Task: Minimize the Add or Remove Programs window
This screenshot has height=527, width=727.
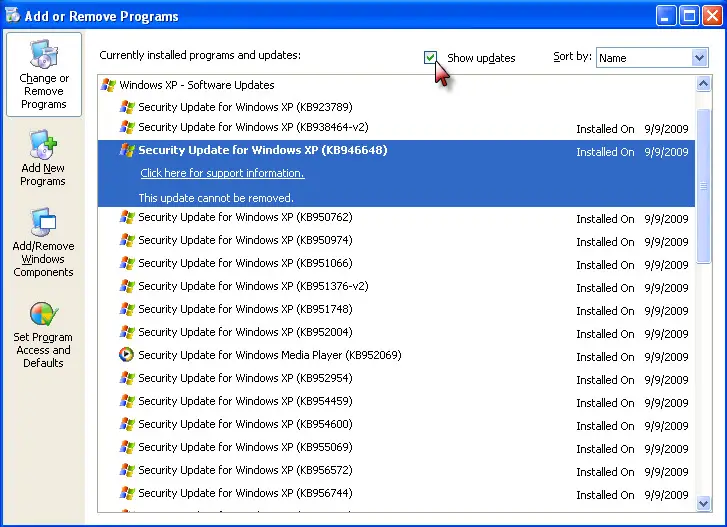Action: [x=666, y=16]
